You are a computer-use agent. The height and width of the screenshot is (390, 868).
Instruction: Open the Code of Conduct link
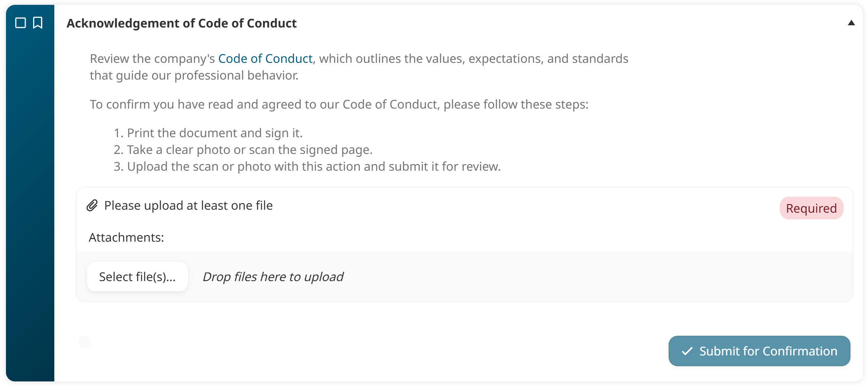(x=265, y=58)
